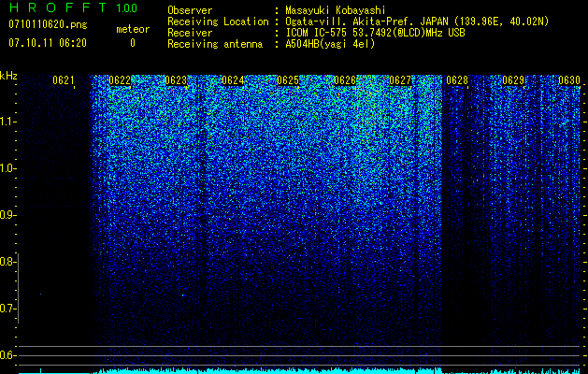Viewport: 588px width, 374px height.
Task: Click the file name 0710110620.png
Action: pos(48,25)
